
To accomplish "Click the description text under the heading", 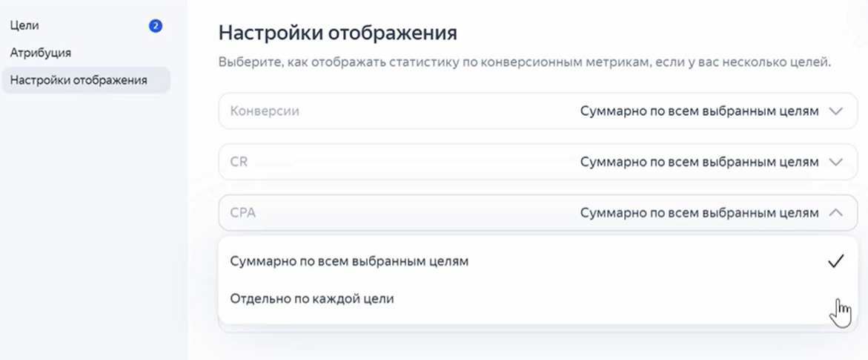I will tap(524, 62).
